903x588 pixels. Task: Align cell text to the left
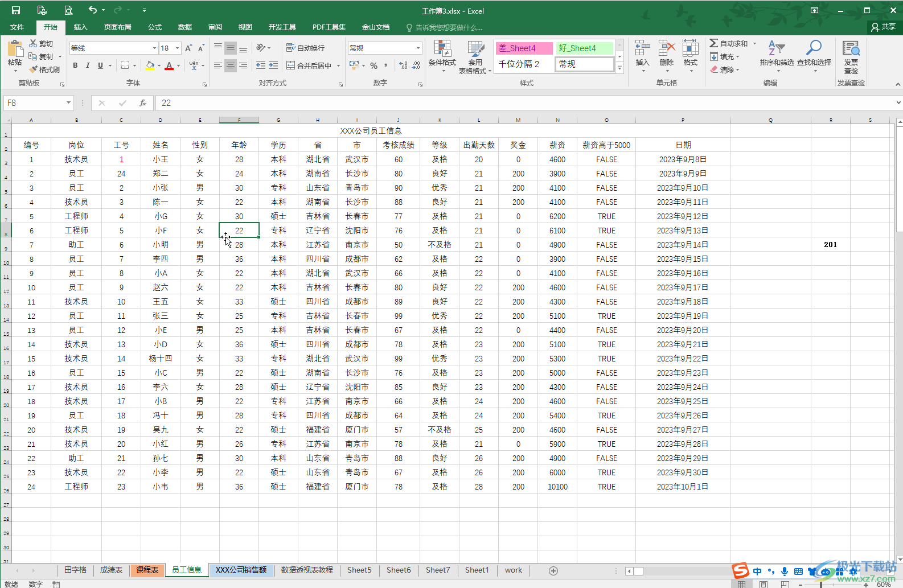click(218, 65)
